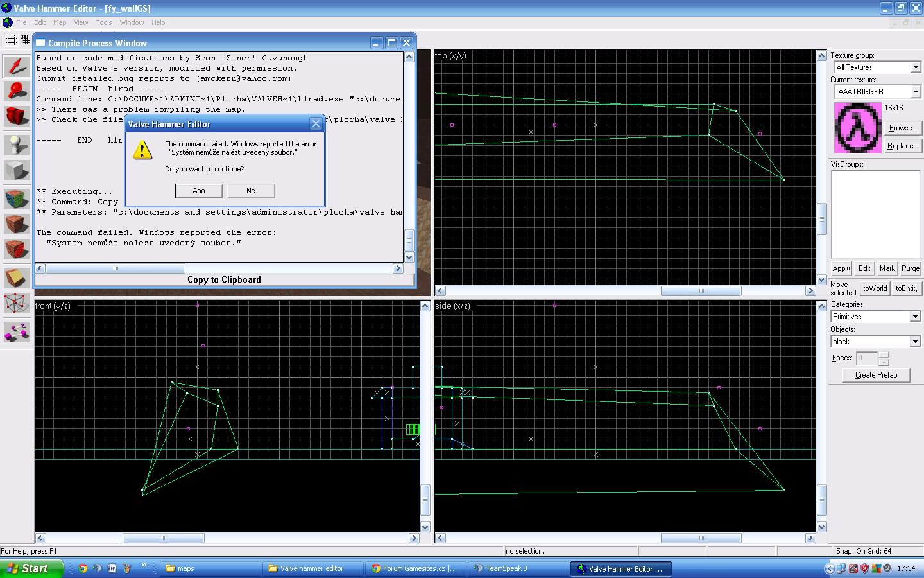Select the Apply current texture brick tool

(17, 224)
